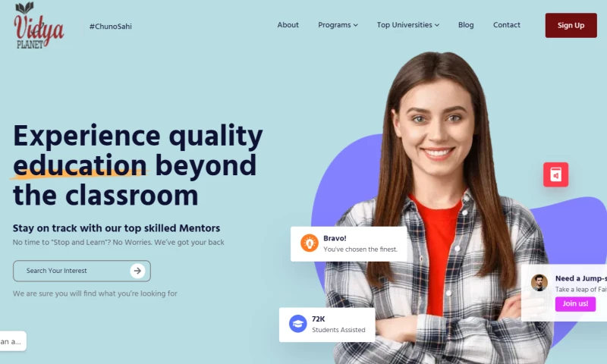The image size is (607, 364).
Task: Click the mentor avatar in jump-start card
Action: (x=539, y=283)
